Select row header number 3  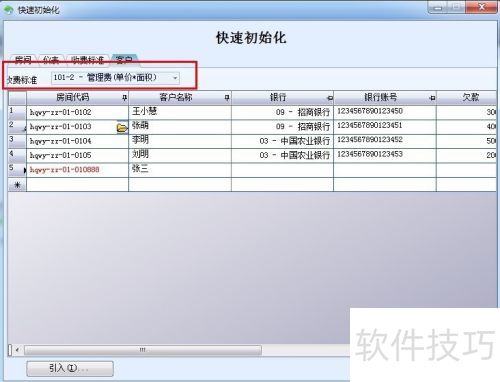(17, 141)
